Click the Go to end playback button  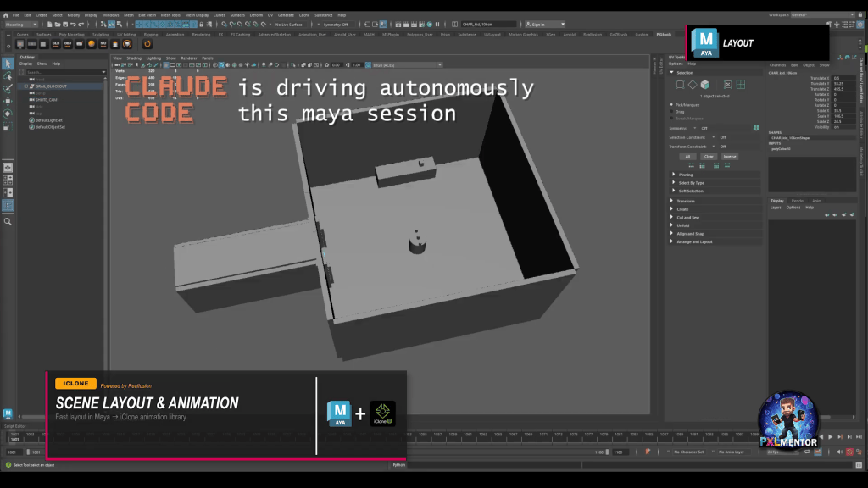click(x=860, y=437)
